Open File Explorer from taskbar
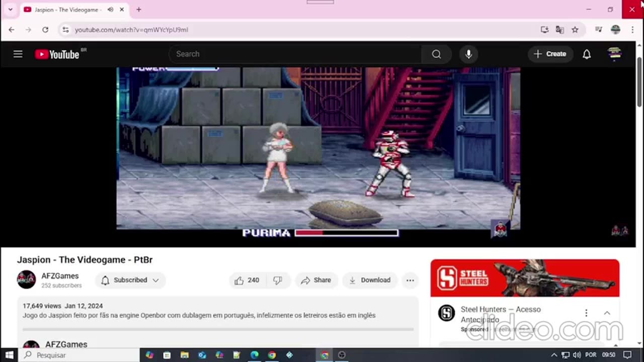Viewport: 644px width, 362px height. pos(184,355)
